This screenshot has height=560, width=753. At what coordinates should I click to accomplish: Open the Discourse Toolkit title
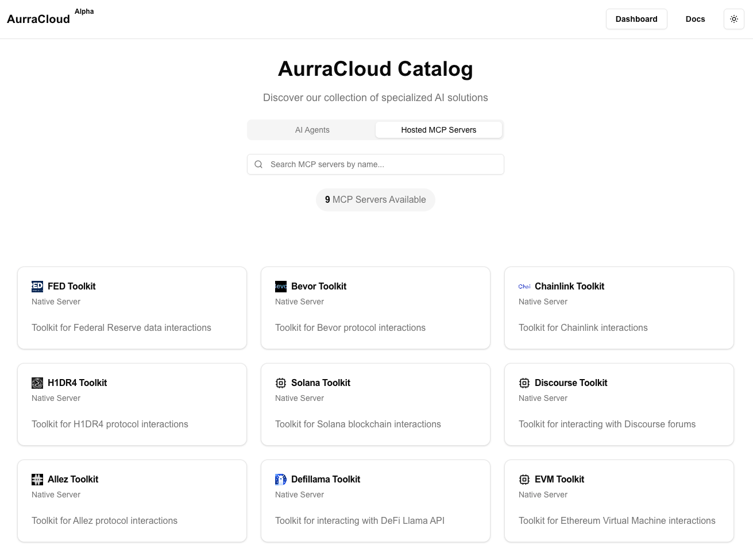pyautogui.click(x=571, y=383)
